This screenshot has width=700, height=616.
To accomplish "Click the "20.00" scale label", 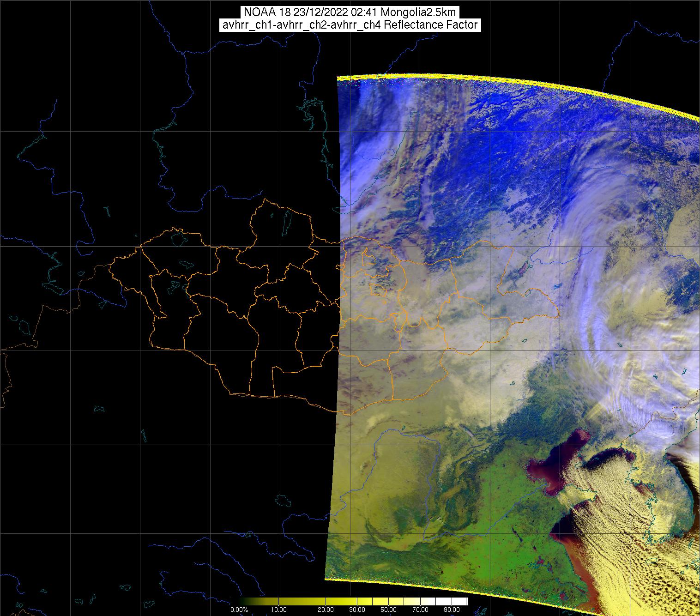I will pos(326,610).
